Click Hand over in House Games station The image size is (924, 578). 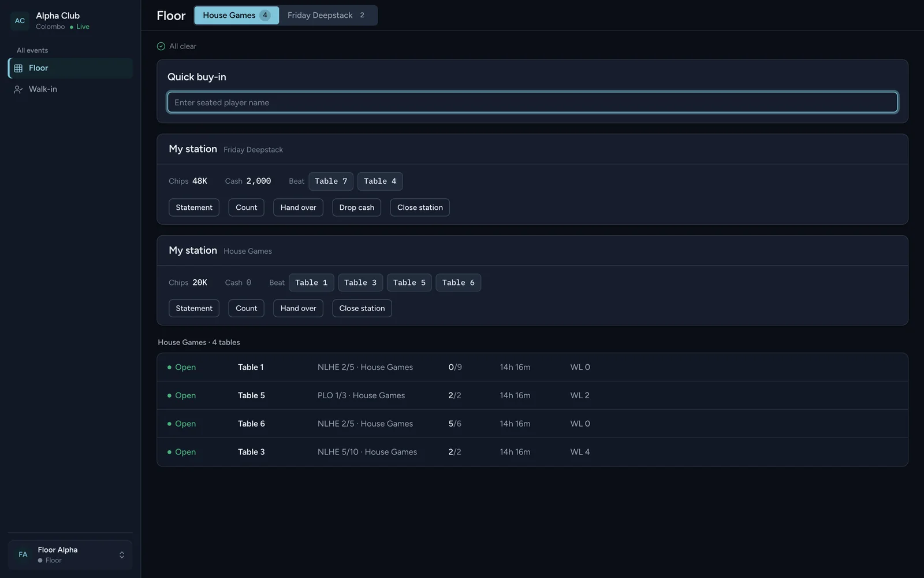299,309
